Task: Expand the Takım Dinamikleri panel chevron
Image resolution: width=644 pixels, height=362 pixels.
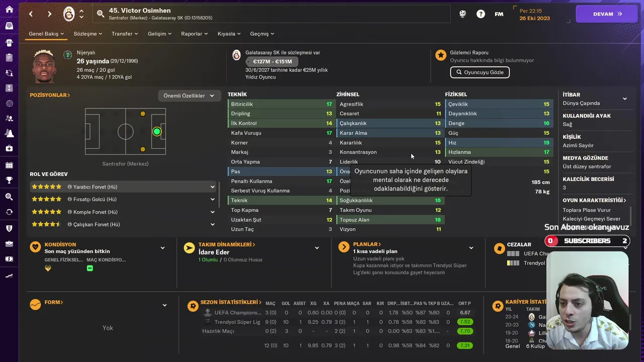Action: point(317,248)
